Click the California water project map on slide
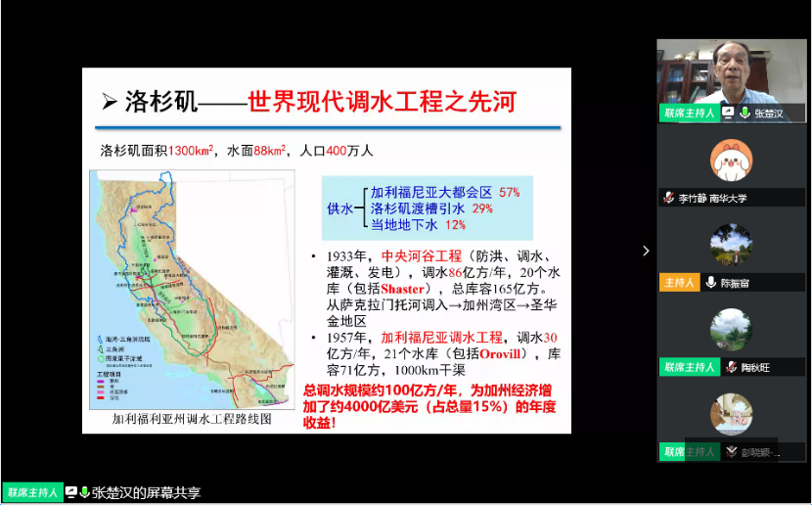The image size is (812, 505). [192, 290]
